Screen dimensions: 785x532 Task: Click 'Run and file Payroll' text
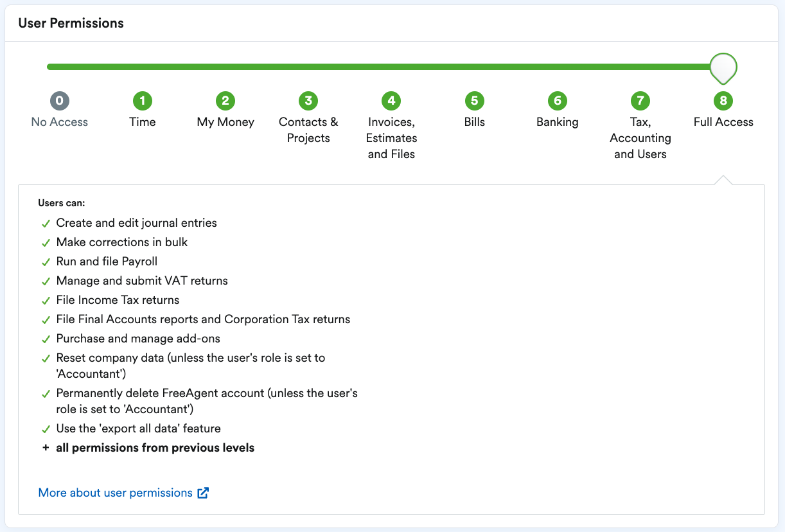pyautogui.click(x=107, y=262)
